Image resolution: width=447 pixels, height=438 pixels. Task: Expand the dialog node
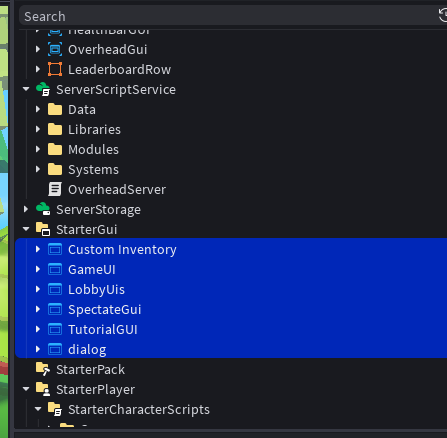[x=38, y=349]
